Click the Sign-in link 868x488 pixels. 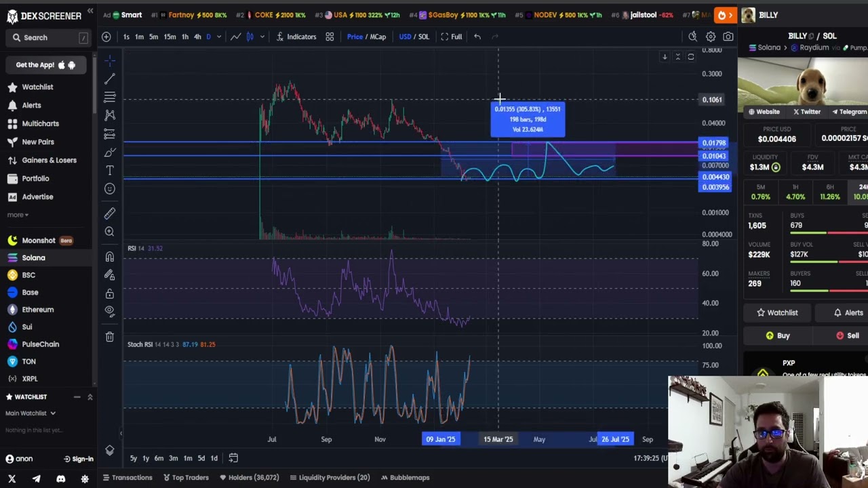click(79, 459)
